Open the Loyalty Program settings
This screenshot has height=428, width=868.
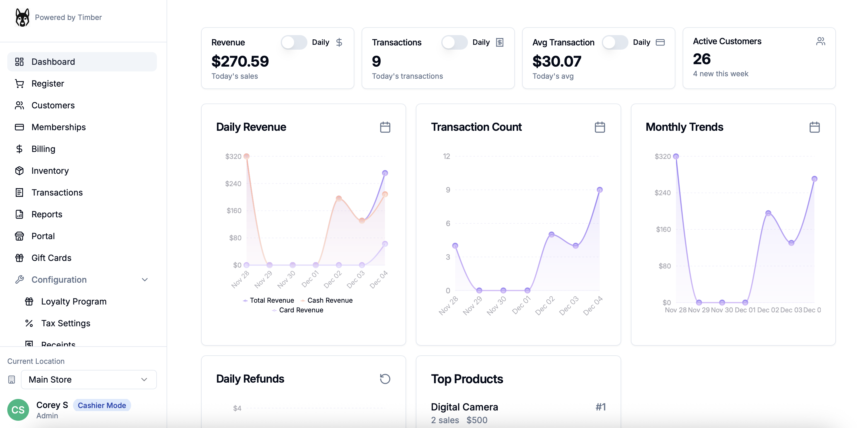tap(74, 301)
